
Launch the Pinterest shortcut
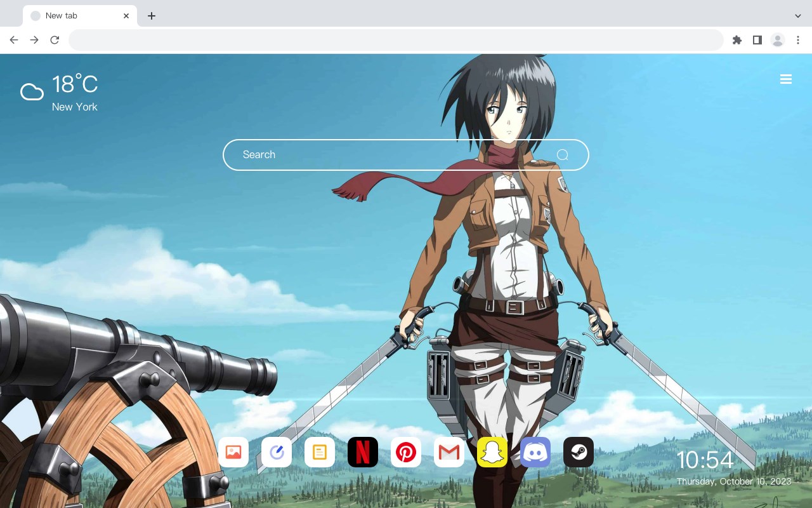click(406, 452)
